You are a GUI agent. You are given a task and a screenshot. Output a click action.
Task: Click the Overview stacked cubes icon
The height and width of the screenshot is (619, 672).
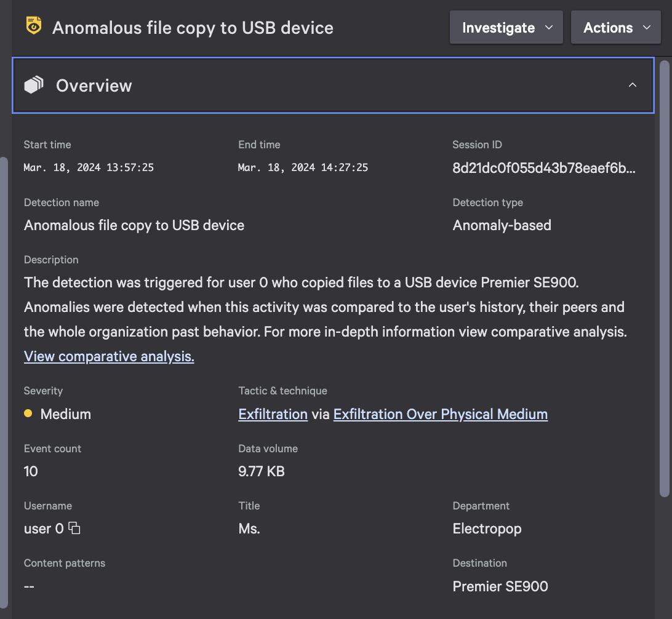[34, 85]
